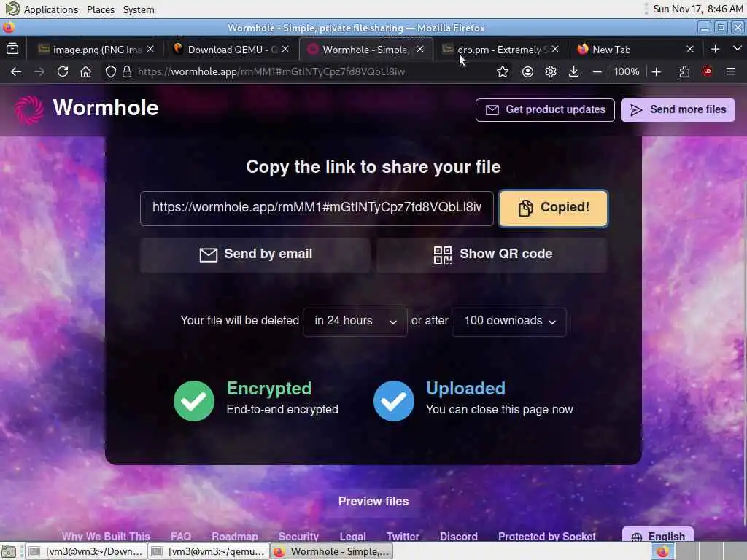Open the Firefox home page
Viewport: 747px width, 560px height.
point(86,72)
